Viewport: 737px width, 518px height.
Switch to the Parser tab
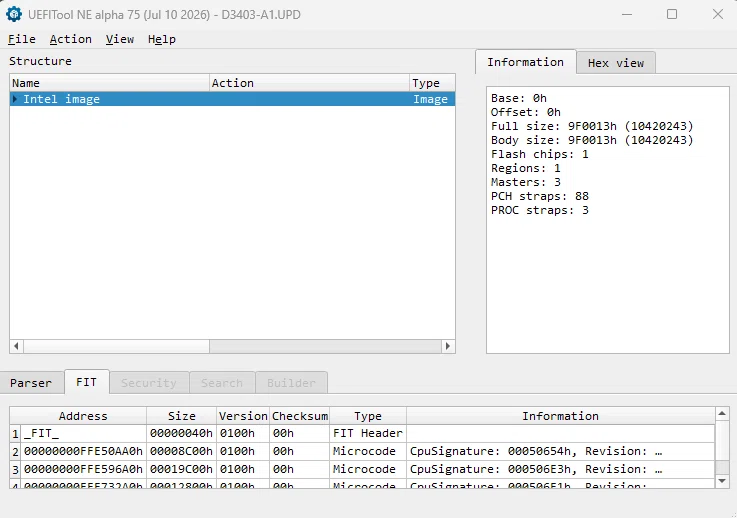click(31, 383)
